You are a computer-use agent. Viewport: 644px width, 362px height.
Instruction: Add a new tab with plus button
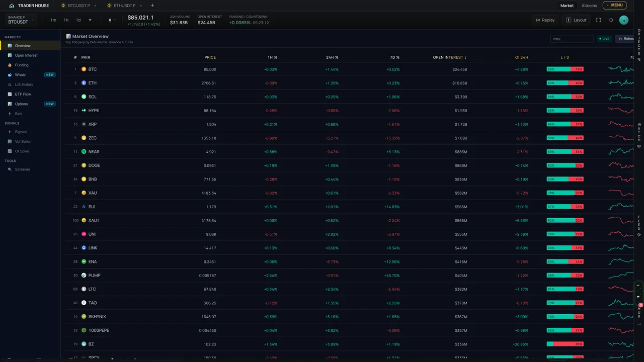pos(152,6)
